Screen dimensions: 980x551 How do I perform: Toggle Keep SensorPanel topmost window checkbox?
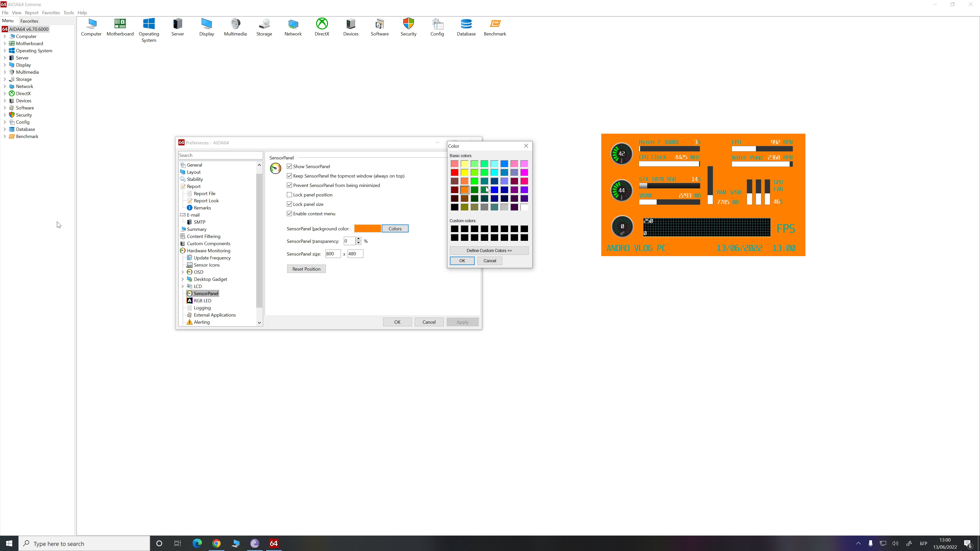pos(289,176)
